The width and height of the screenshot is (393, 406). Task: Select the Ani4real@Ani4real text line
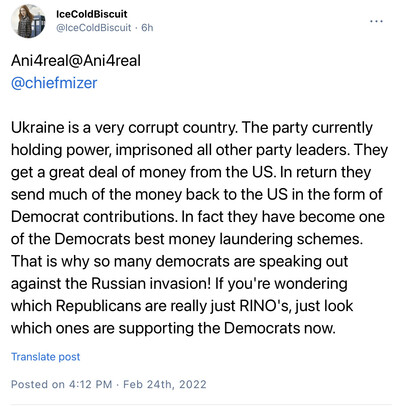pyautogui.click(x=76, y=61)
